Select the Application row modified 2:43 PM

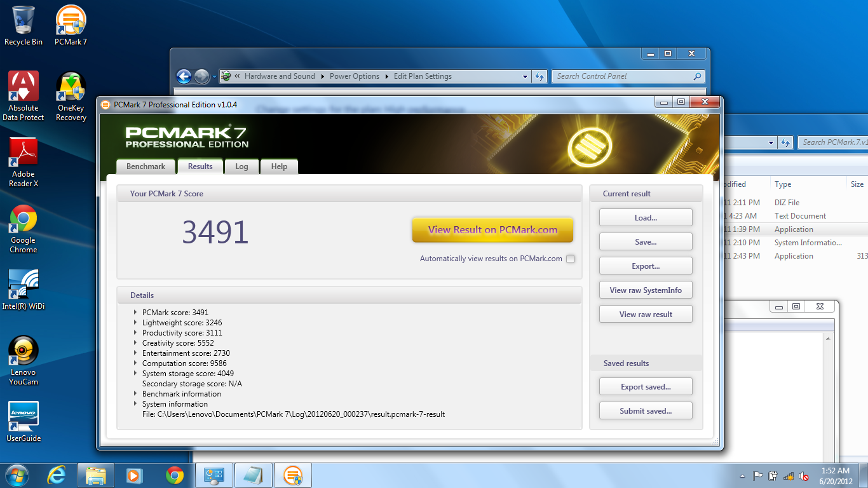[794, 256]
